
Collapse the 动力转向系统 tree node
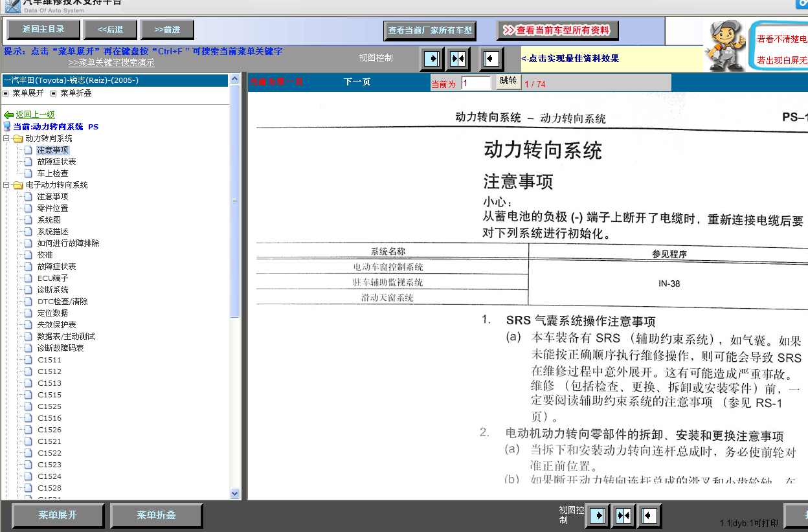pyautogui.click(x=6, y=139)
